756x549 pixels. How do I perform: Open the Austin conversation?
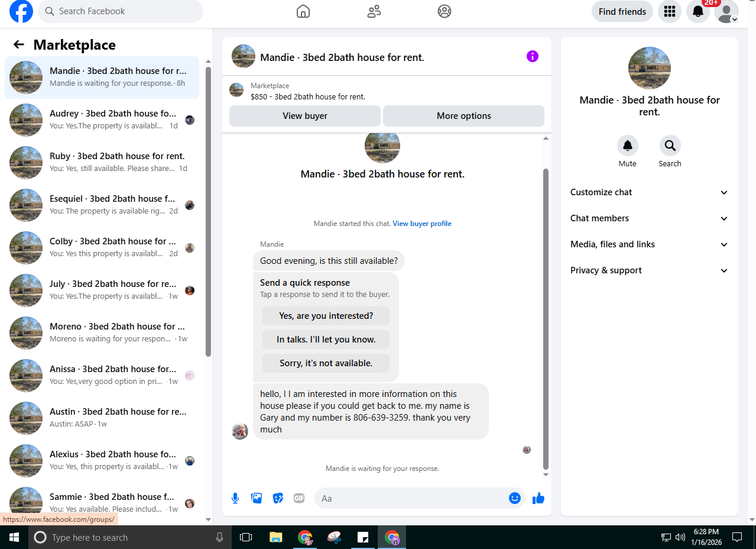[102, 418]
